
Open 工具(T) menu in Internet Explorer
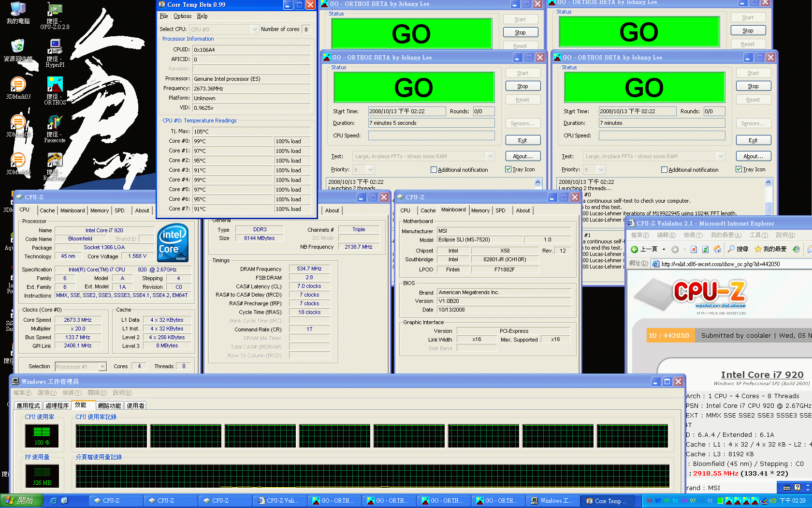pyautogui.click(x=758, y=235)
